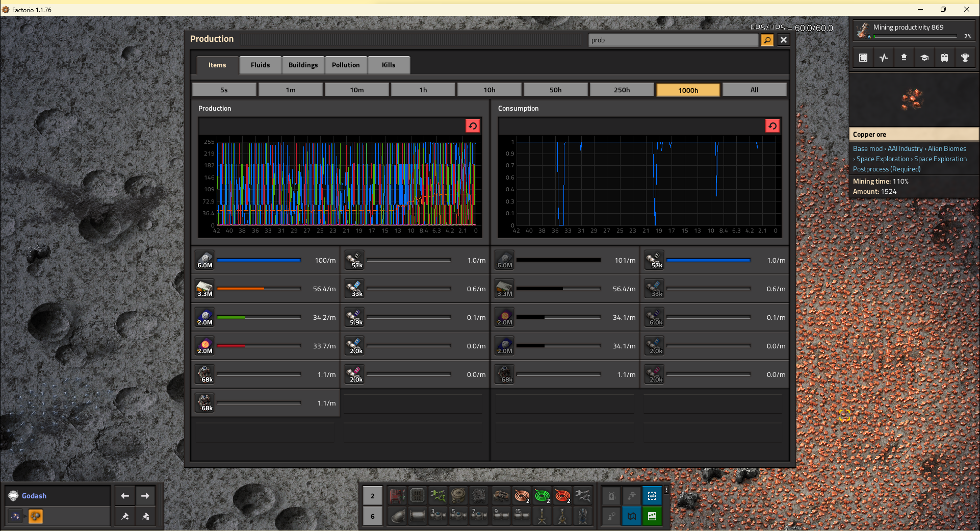Viewport: 980px width, 531px height.
Task: Set time range to 1h
Action: (x=423, y=90)
